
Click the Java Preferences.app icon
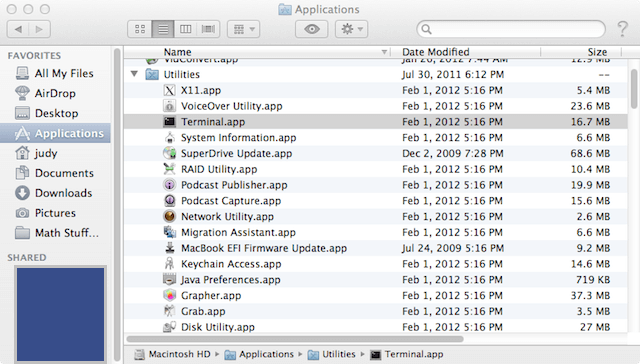click(x=169, y=280)
